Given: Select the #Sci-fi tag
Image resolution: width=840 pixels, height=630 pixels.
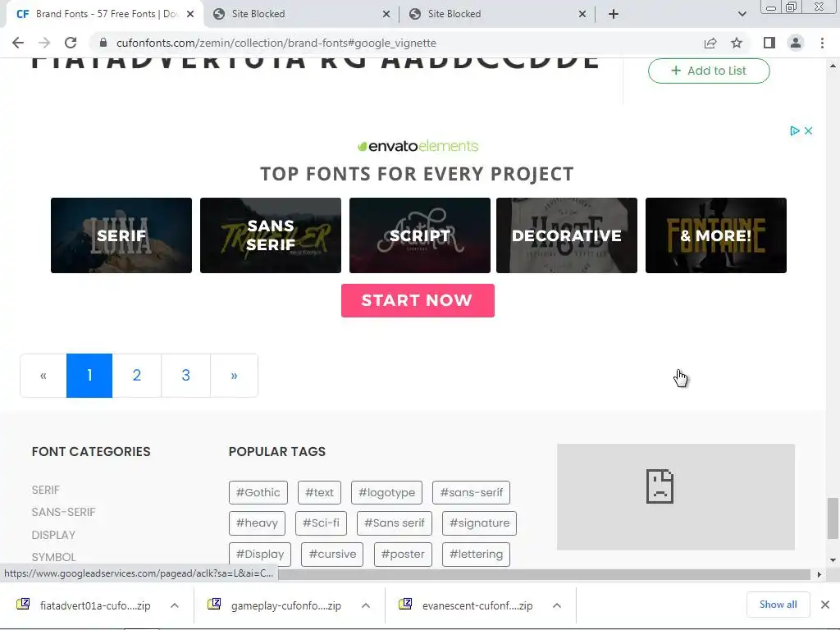Looking at the screenshot, I should pyautogui.click(x=321, y=523).
